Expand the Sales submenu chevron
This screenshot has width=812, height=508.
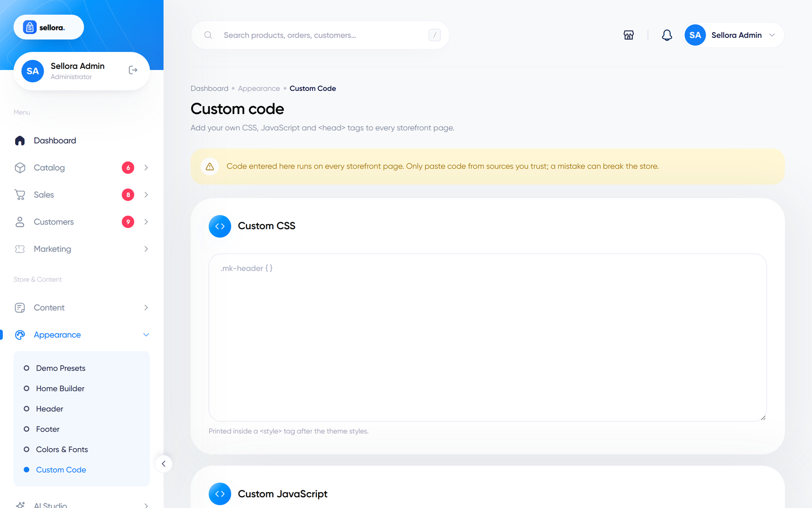(146, 195)
